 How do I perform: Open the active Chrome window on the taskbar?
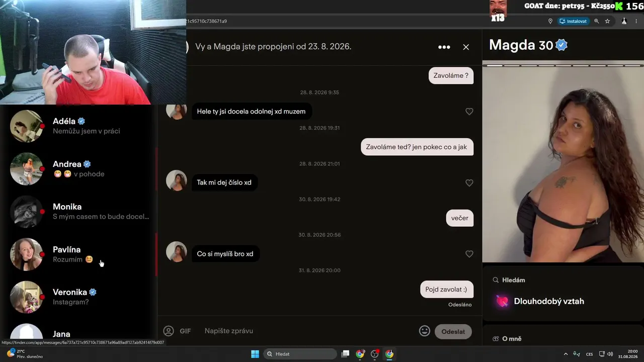(389, 354)
